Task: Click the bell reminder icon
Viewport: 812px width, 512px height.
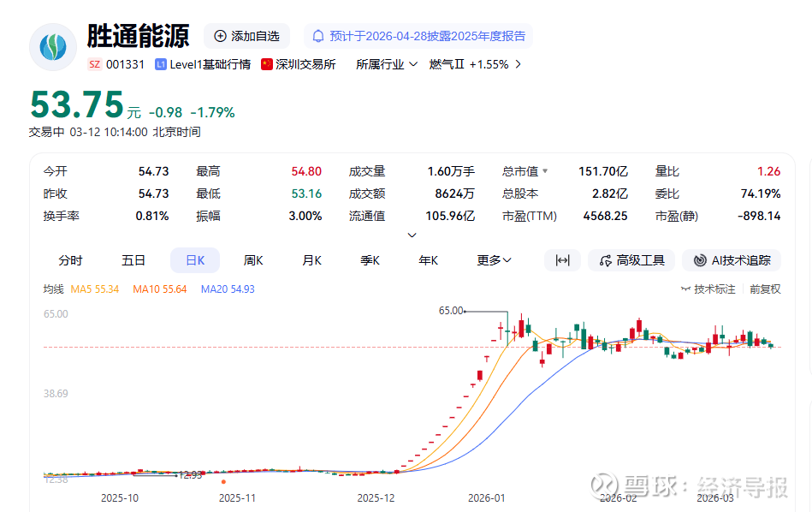Action: 318,36
